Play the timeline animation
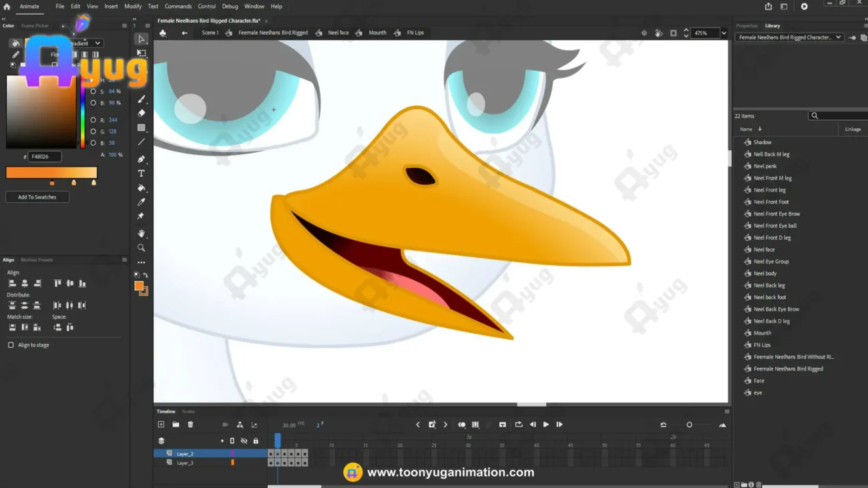The image size is (868, 488). tap(546, 425)
